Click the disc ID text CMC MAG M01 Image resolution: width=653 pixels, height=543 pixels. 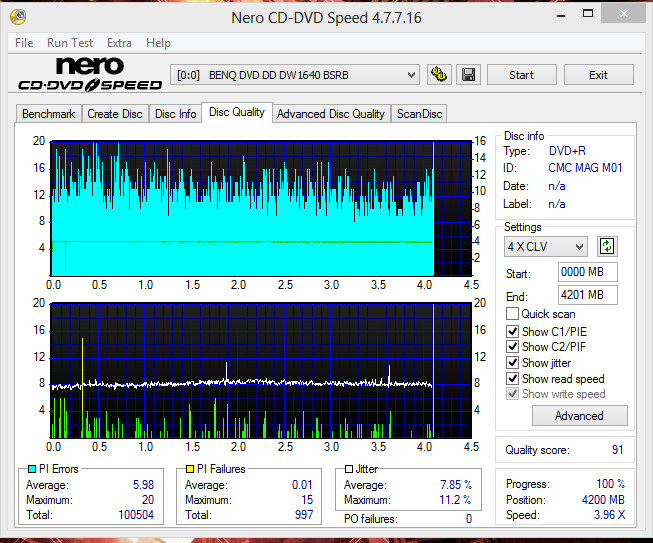click(585, 168)
